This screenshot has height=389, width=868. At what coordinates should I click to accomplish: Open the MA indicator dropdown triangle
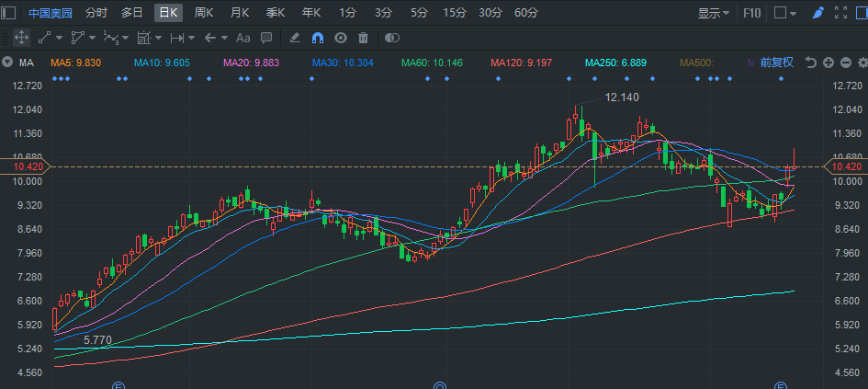(x=7, y=63)
